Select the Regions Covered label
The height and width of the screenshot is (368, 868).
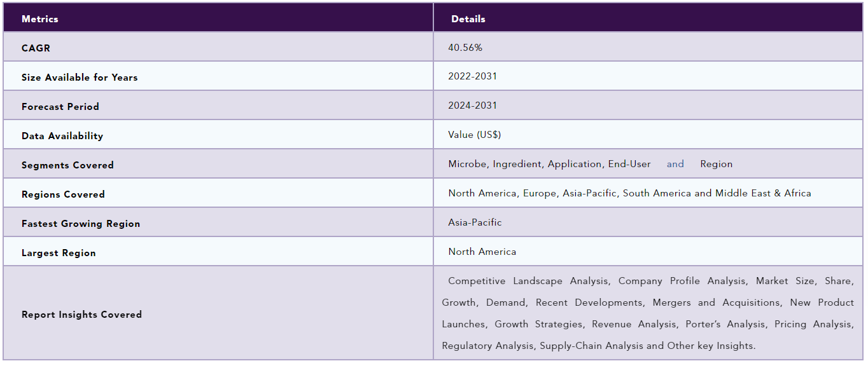click(63, 194)
